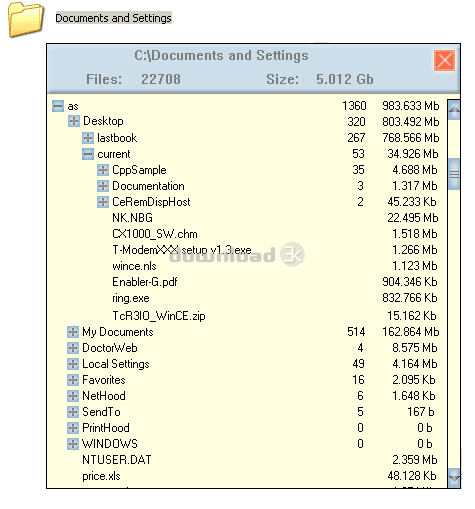Image resolution: width=475 pixels, height=509 pixels.
Task: Expand the CppSample folder
Action: coord(103,170)
